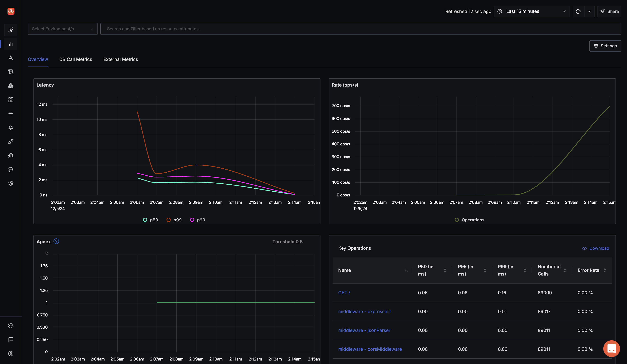Open the orange support chat launcher
The width and height of the screenshot is (627, 364).
click(x=611, y=348)
